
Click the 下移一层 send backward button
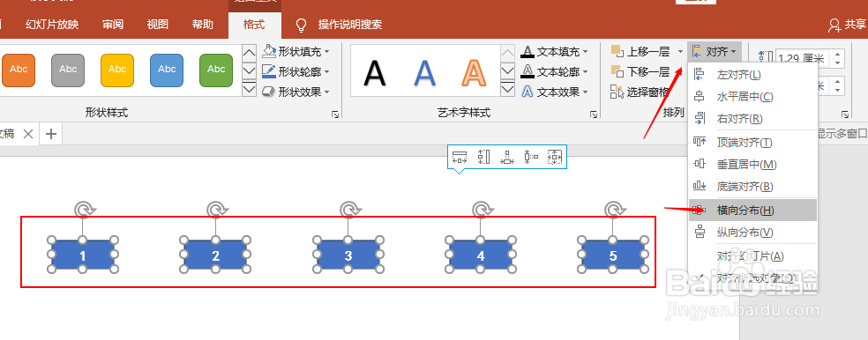(640, 72)
